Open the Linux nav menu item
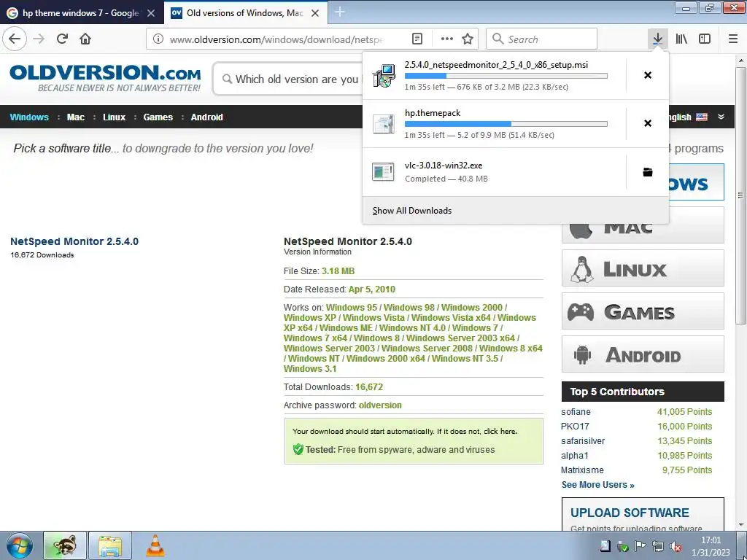The width and height of the screenshot is (747, 560). point(115,117)
